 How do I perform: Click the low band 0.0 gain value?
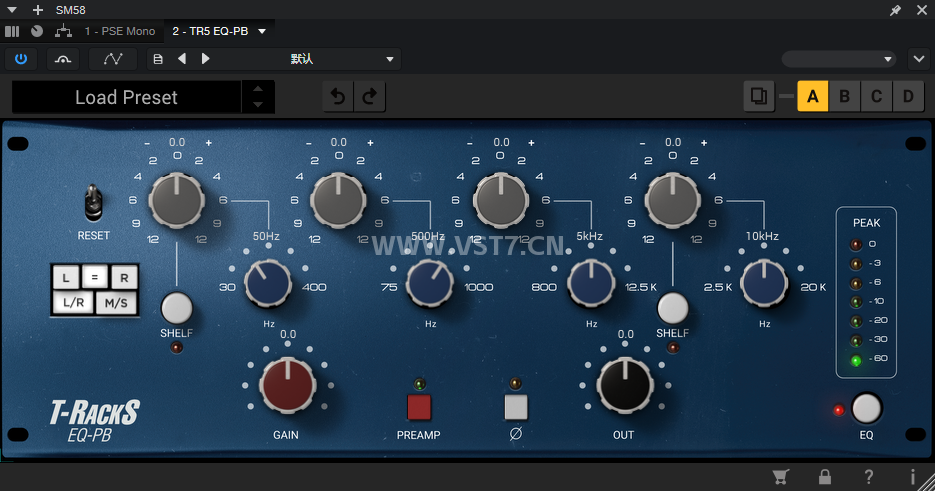[177, 143]
